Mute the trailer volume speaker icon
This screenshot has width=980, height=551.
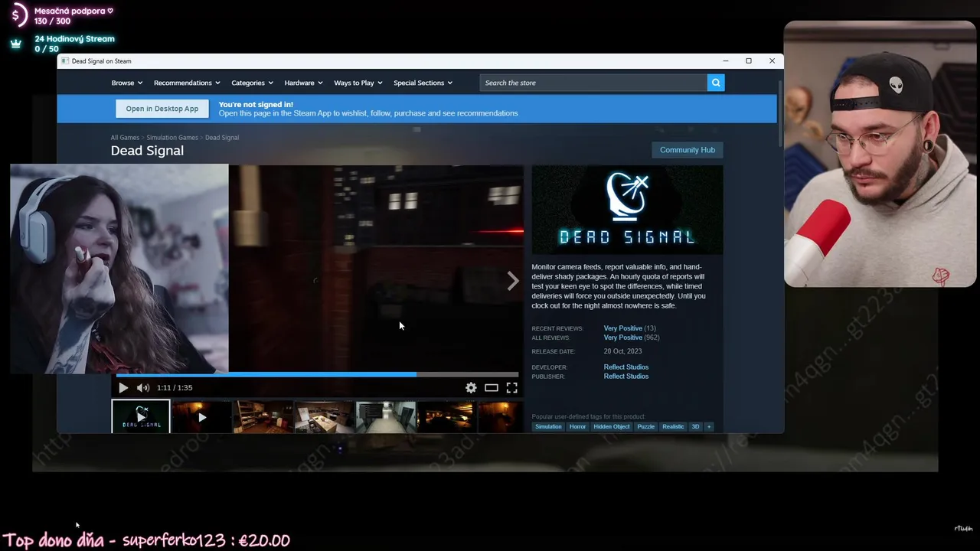coord(143,388)
